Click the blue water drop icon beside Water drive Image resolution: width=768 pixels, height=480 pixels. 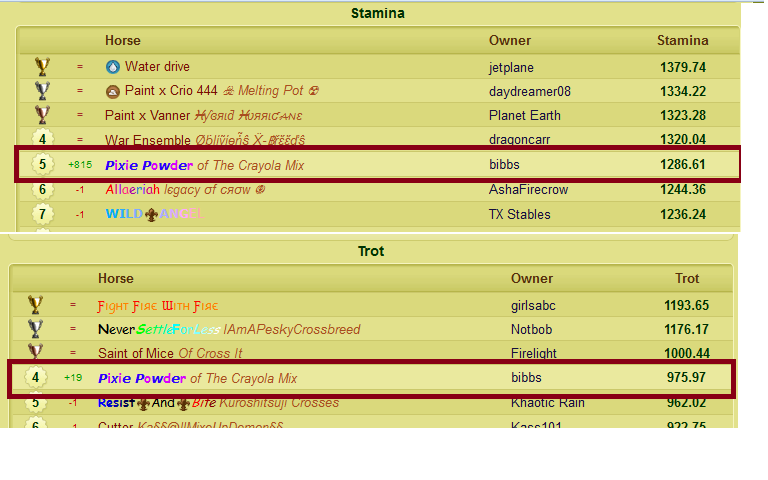coord(112,67)
